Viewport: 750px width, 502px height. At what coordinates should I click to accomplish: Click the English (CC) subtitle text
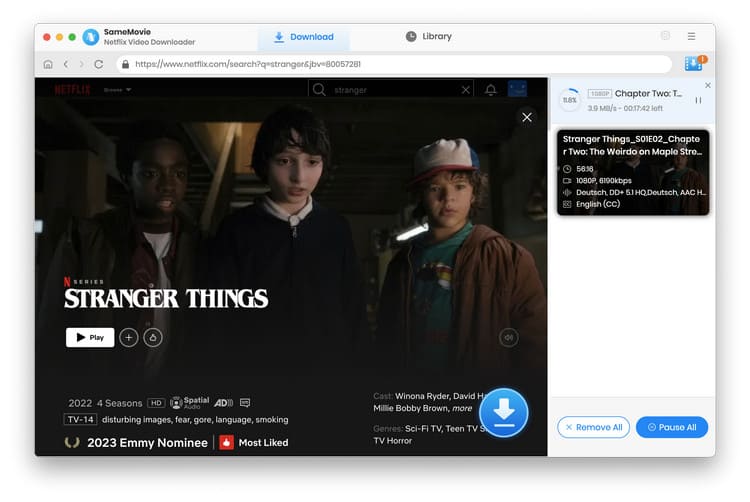(x=598, y=204)
